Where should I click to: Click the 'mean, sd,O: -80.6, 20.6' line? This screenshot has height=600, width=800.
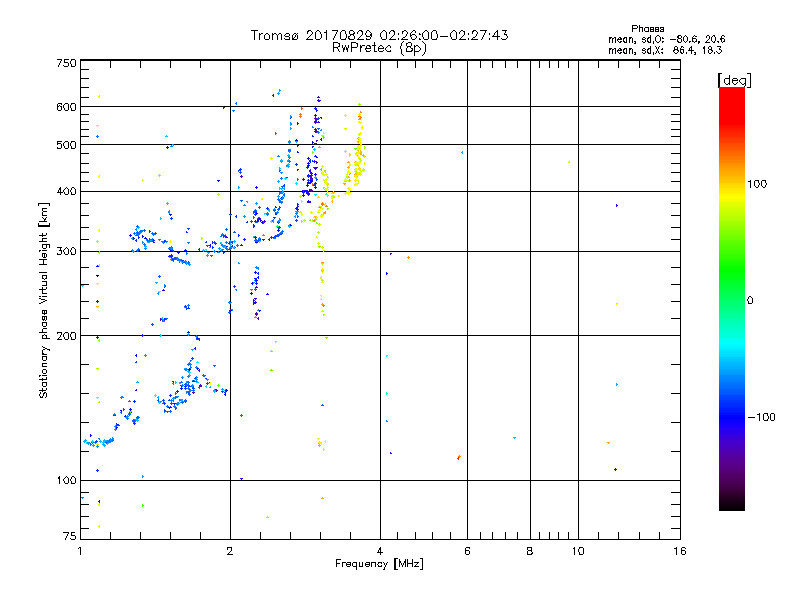click(666, 39)
